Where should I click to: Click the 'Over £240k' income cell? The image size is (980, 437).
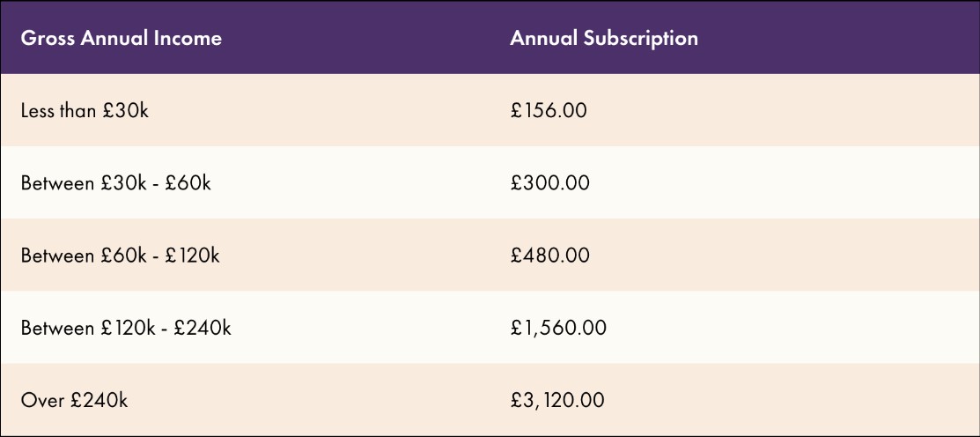pos(74,400)
